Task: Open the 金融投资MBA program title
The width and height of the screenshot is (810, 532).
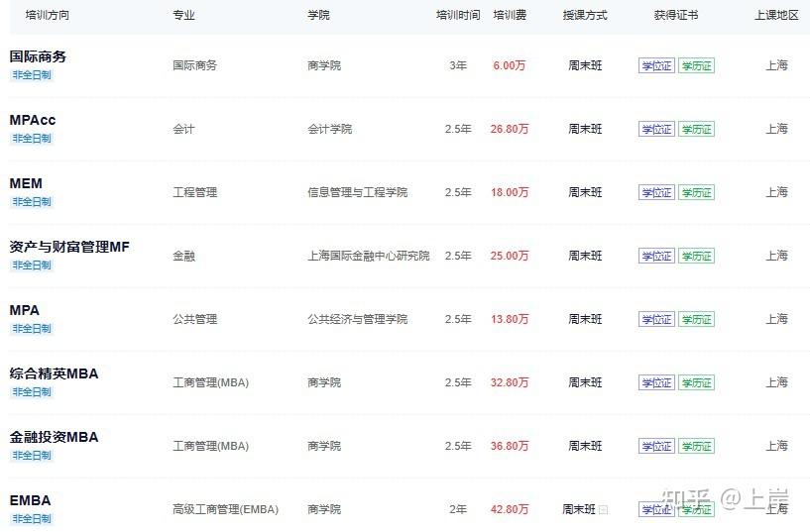Action: coord(54,437)
